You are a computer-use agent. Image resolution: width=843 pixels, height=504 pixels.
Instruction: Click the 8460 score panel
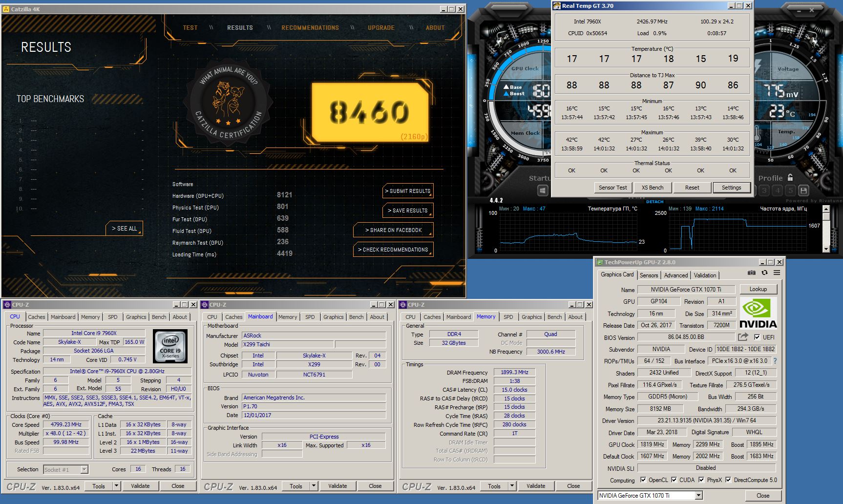coord(370,112)
